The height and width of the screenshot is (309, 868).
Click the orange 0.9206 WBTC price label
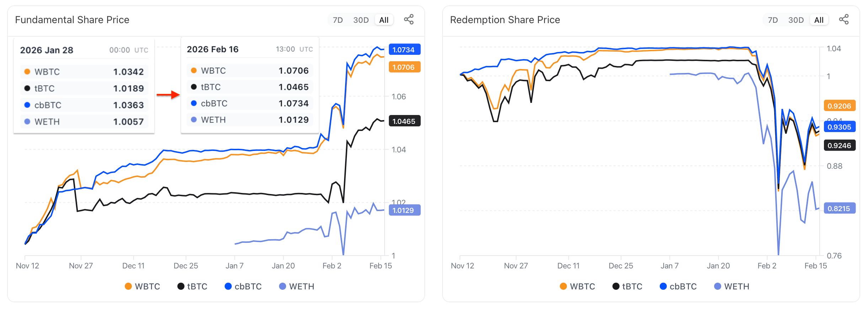tap(839, 106)
